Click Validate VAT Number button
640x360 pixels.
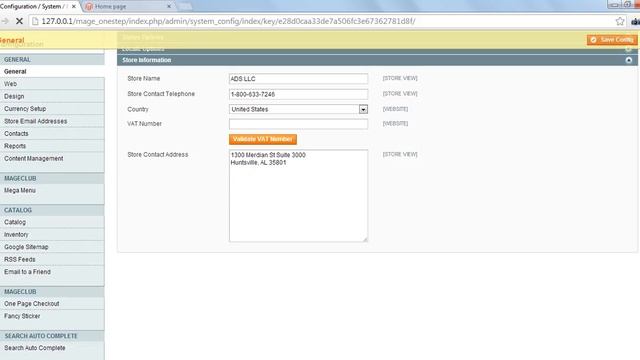(x=262, y=139)
